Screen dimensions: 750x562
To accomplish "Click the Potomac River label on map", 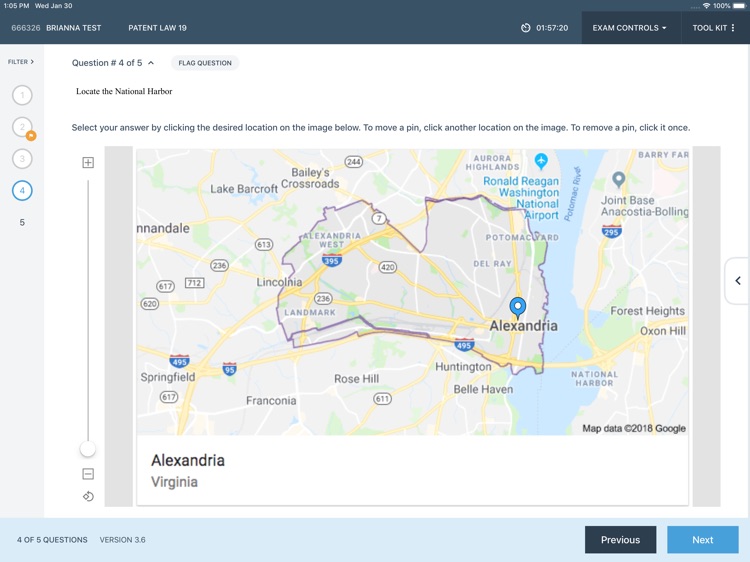I will pos(573,194).
